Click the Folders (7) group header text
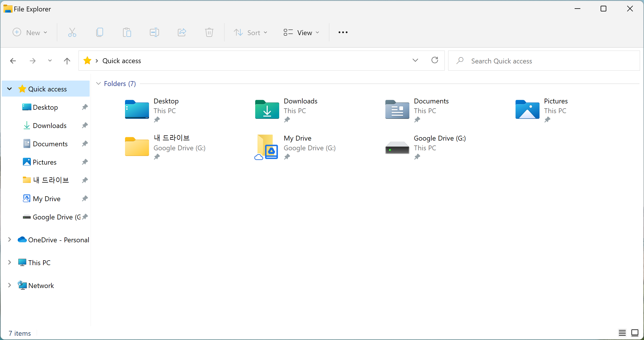644x340 pixels. pos(120,83)
